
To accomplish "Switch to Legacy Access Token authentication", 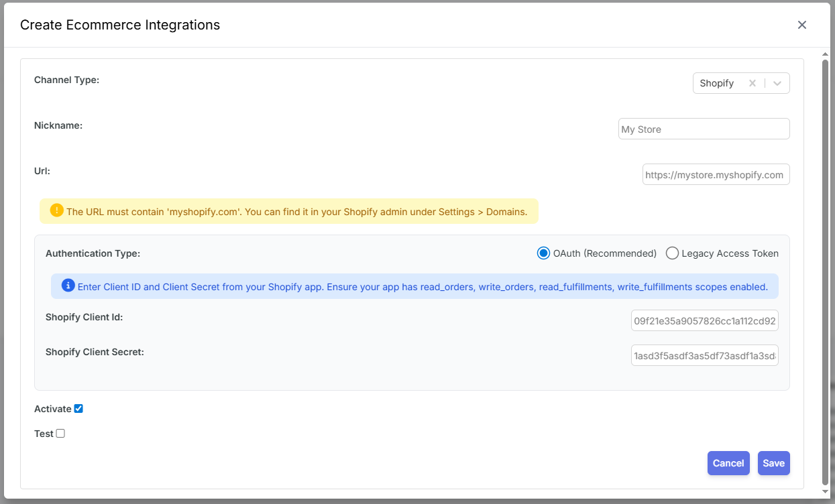I will (x=672, y=253).
